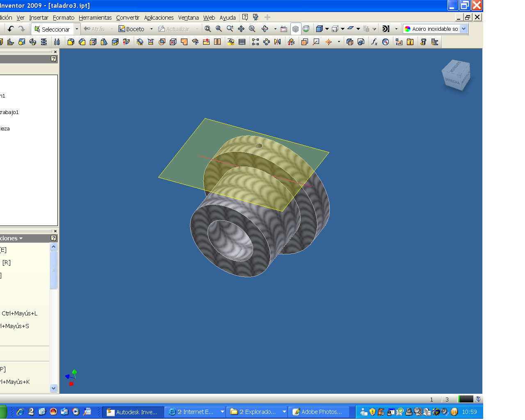525x420 pixels.
Task: Click the Thread feature icon
Action: (57, 42)
